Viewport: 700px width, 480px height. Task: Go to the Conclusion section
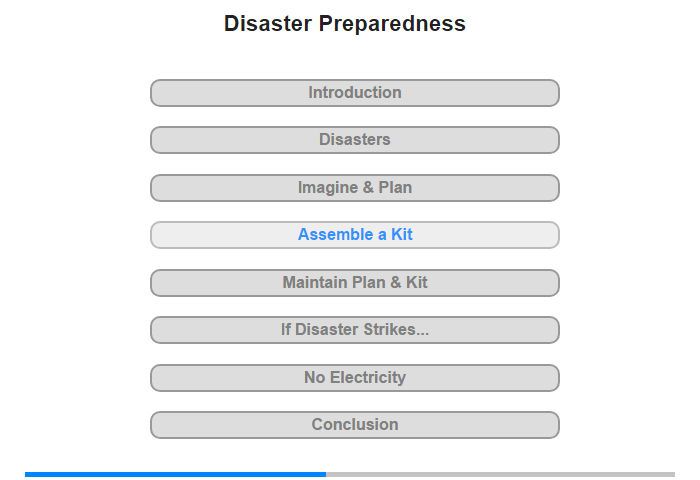(354, 425)
